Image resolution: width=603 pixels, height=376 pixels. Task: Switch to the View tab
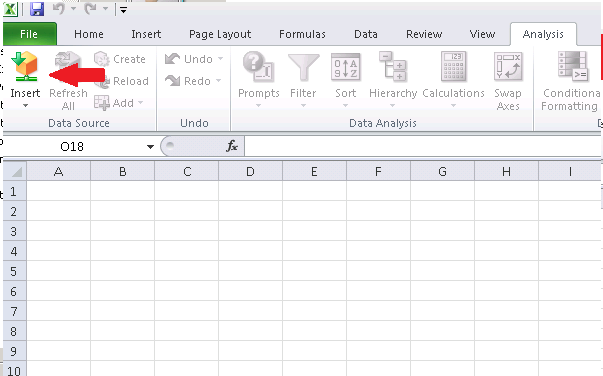tap(482, 34)
